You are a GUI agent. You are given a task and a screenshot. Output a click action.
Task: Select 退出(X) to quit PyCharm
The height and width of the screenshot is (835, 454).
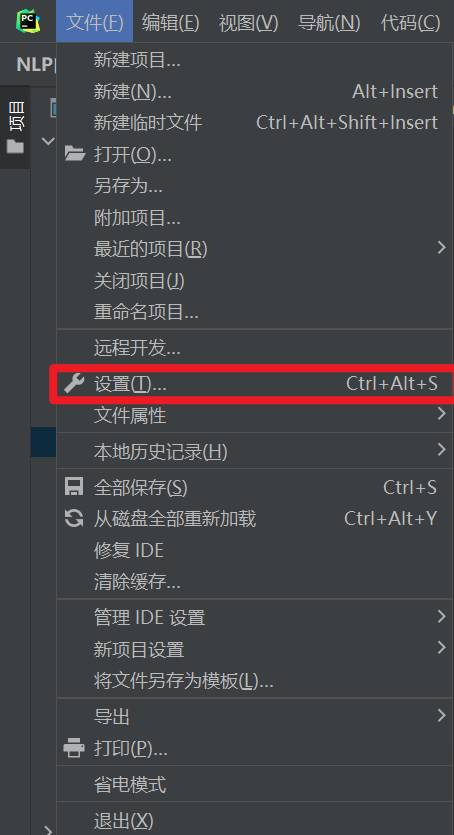255,820
